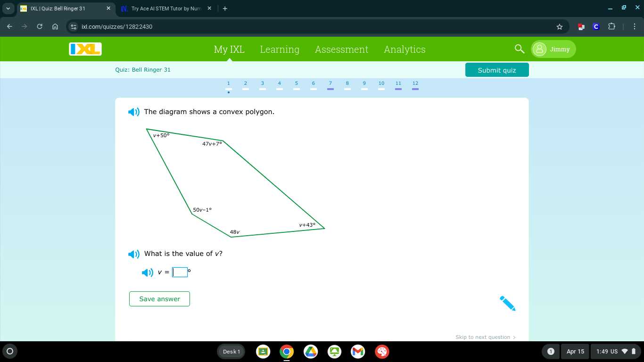644x362 pixels.
Task: Click the screencast recorder icon on the shelf
Action: (334, 351)
